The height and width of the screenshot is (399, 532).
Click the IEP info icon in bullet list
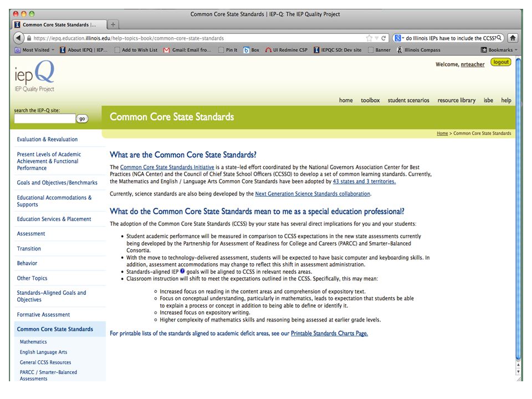[x=182, y=271]
